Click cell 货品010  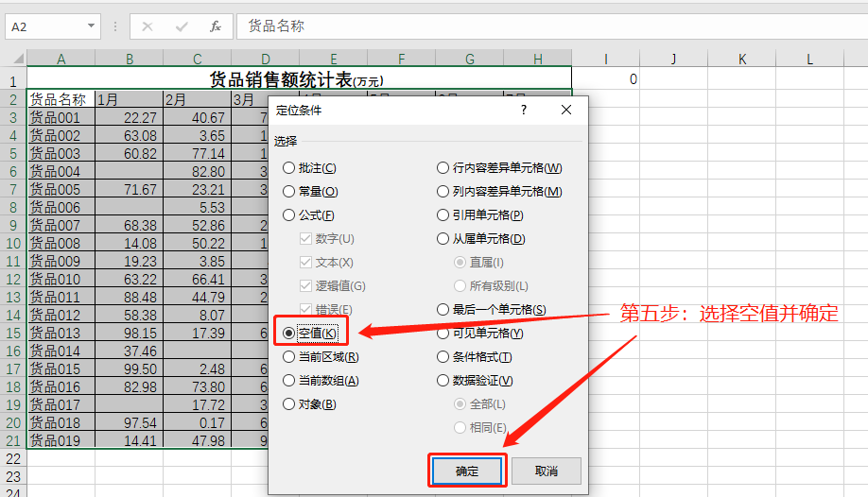pos(61,279)
